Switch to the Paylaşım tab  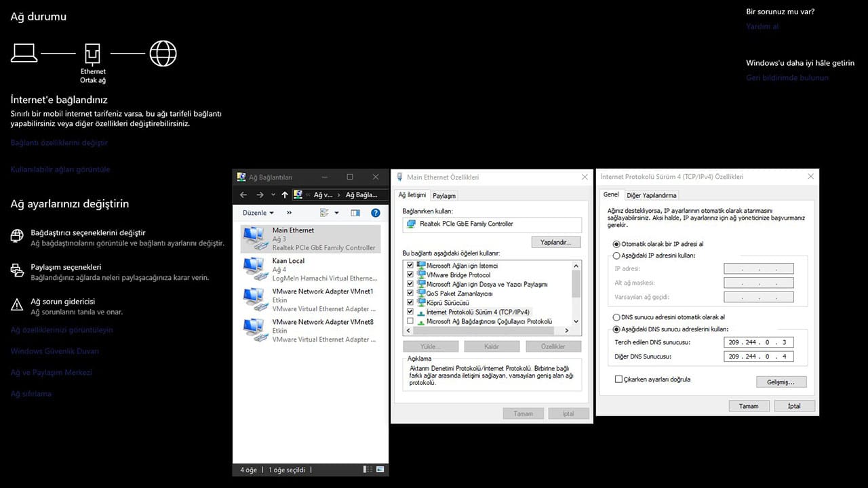(x=444, y=195)
